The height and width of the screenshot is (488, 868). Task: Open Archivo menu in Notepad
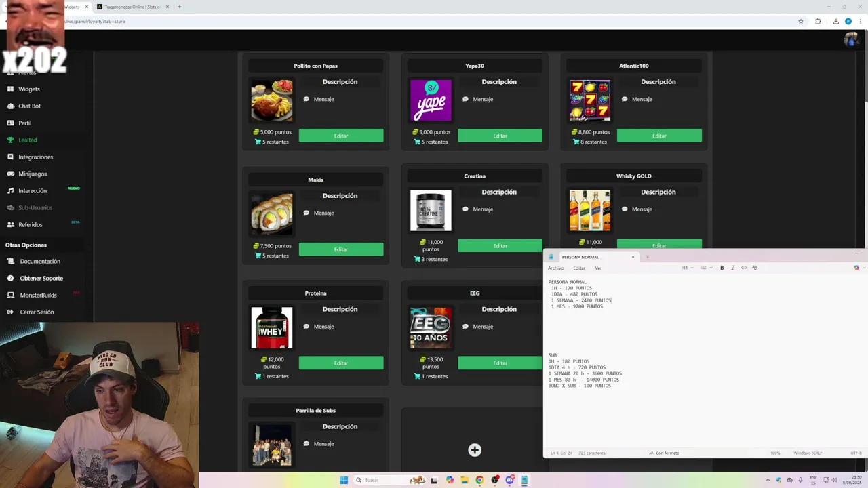click(x=555, y=268)
